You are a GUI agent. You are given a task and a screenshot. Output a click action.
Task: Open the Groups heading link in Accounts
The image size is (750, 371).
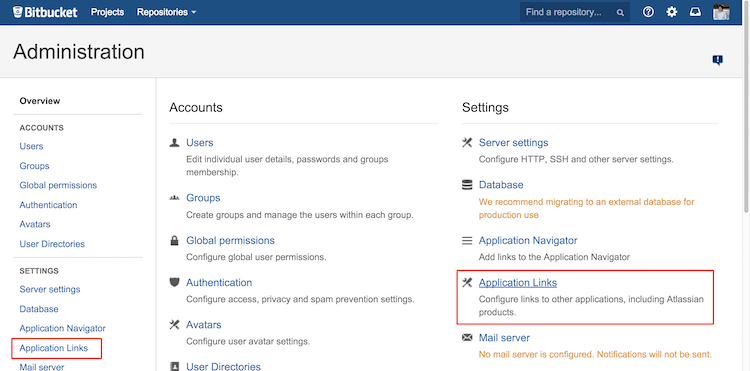(203, 198)
